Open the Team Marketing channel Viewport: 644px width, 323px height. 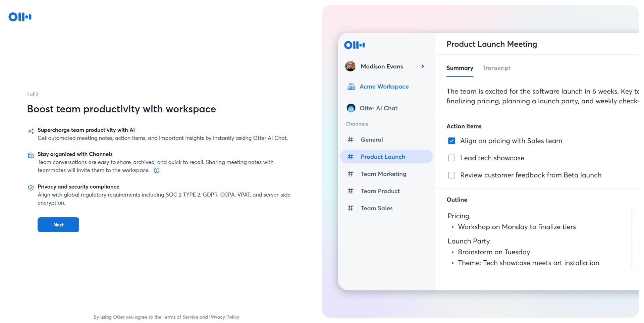pos(383,174)
